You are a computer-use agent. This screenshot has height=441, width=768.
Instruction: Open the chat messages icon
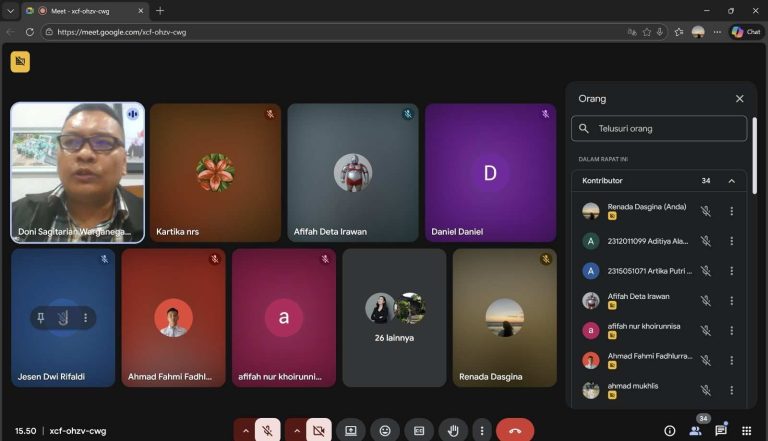click(720, 431)
